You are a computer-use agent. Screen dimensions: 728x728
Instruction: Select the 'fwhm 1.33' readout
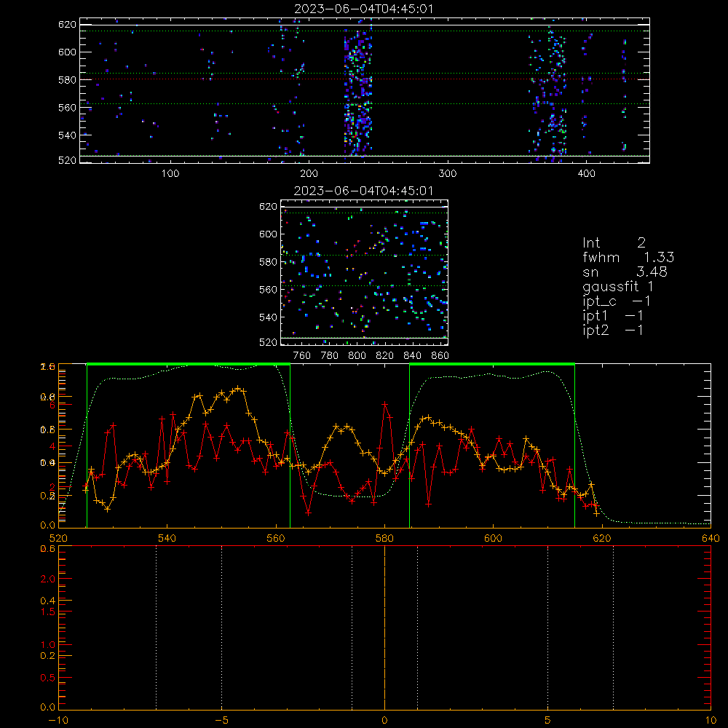[x=628, y=257]
